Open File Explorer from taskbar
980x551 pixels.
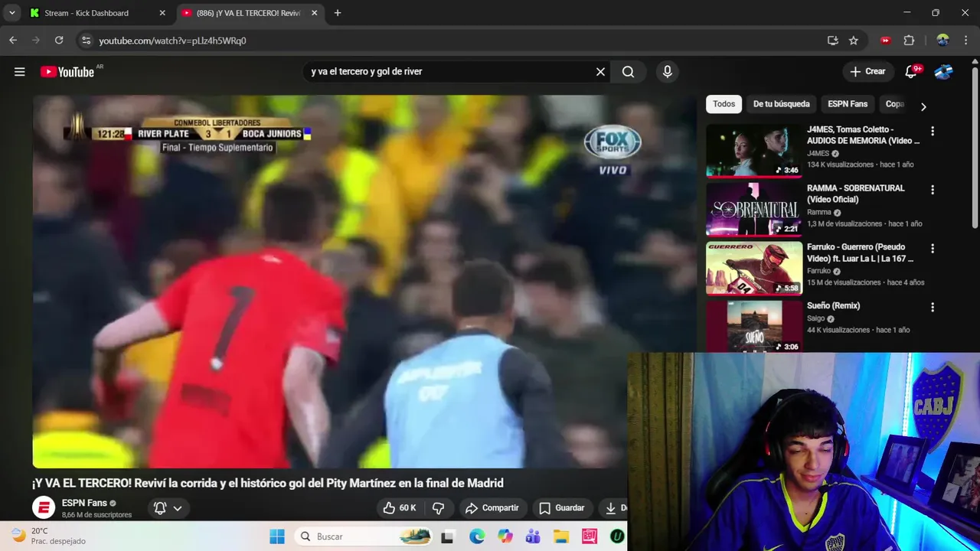pos(561,536)
